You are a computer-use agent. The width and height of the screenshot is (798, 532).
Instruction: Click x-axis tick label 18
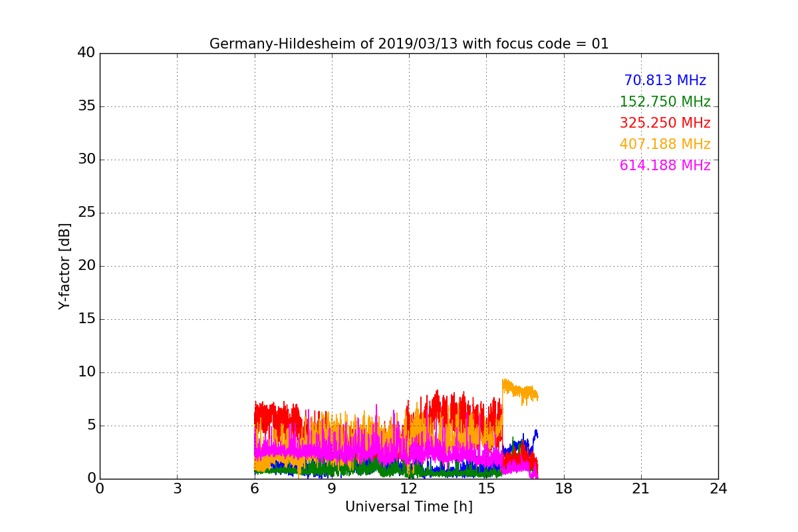[564, 488]
